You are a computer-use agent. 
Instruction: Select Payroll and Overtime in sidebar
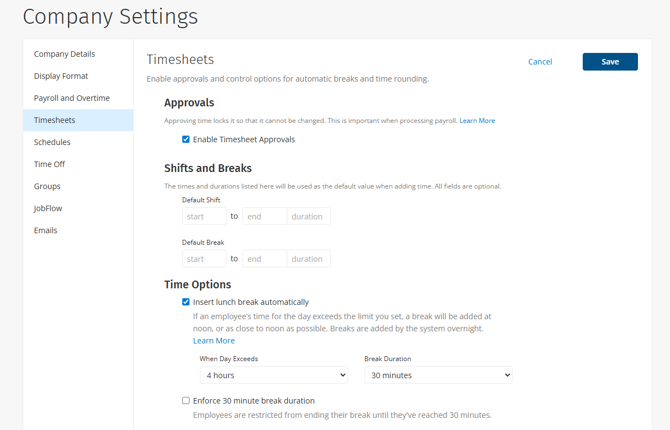point(72,98)
